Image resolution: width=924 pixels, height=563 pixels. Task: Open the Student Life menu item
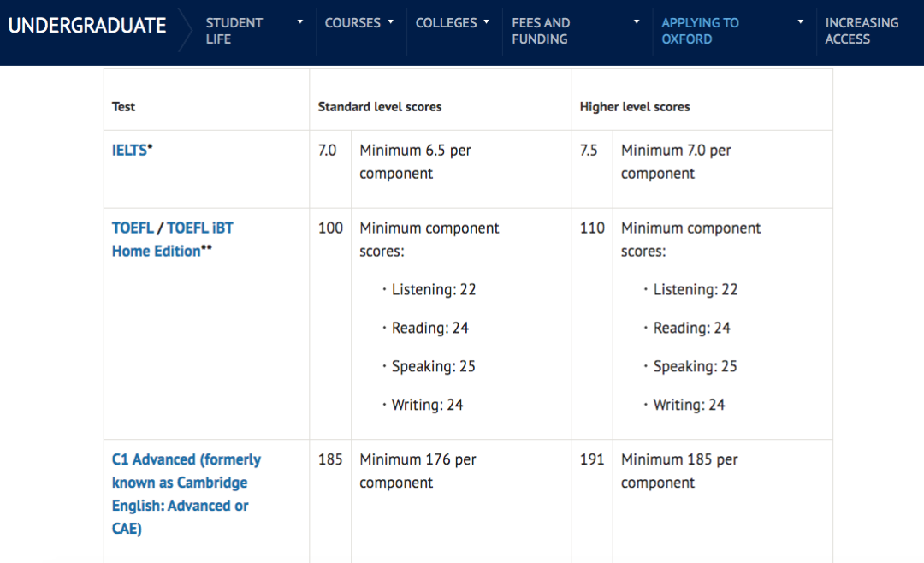(x=234, y=31)
